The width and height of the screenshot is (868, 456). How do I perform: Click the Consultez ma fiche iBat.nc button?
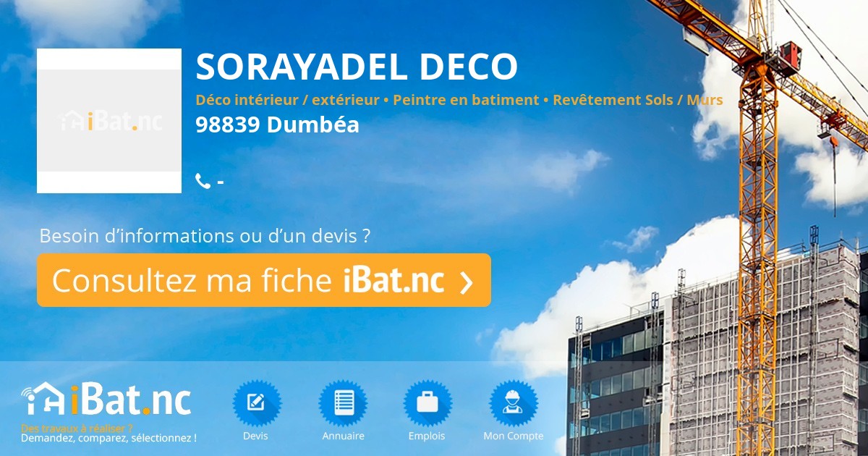tap(264, 280)
